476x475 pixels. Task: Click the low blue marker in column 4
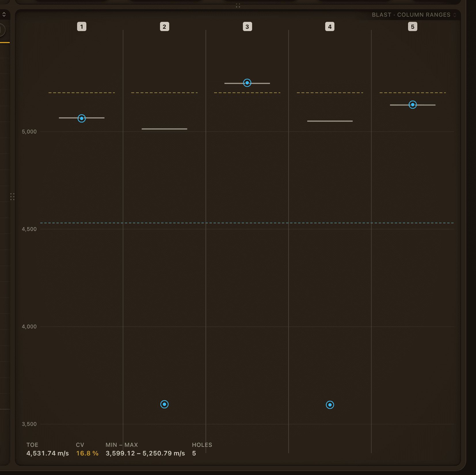pos(330,405)
